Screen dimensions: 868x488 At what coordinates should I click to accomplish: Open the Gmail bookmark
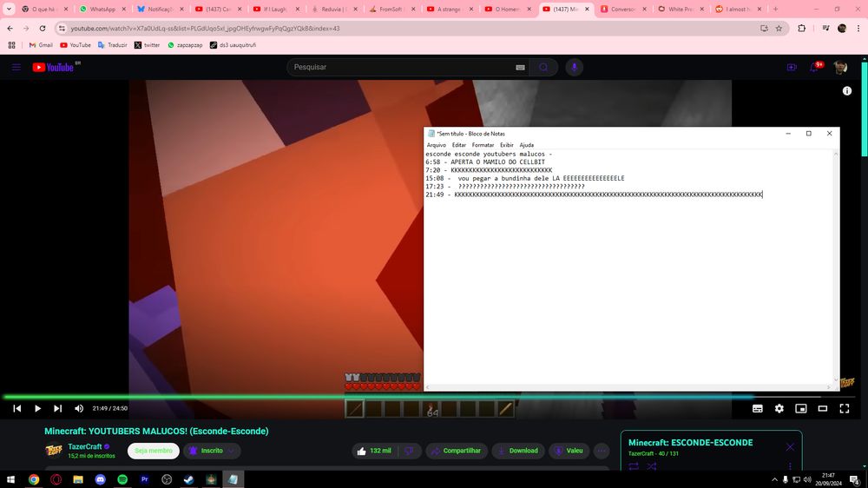click(x=41, y=45)
